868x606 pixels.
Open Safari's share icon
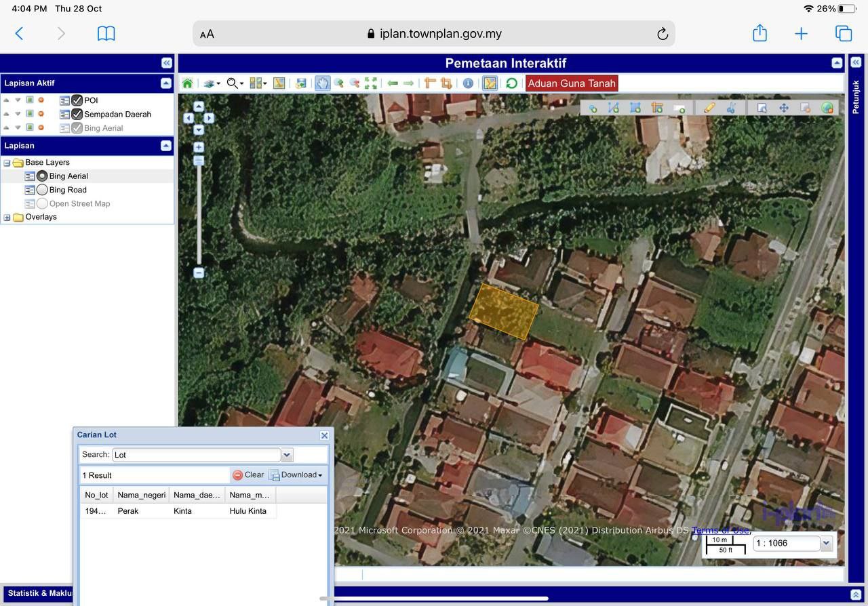(759, 33)
